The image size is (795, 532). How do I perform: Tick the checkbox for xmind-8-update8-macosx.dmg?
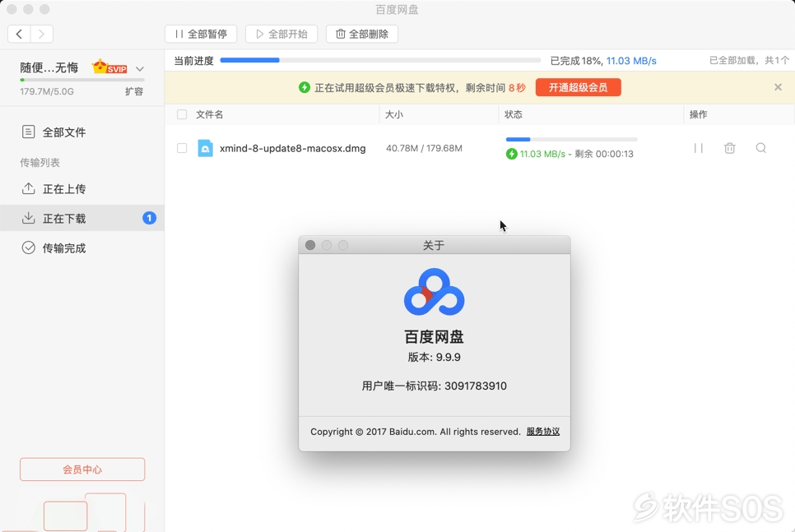(182, 148)
